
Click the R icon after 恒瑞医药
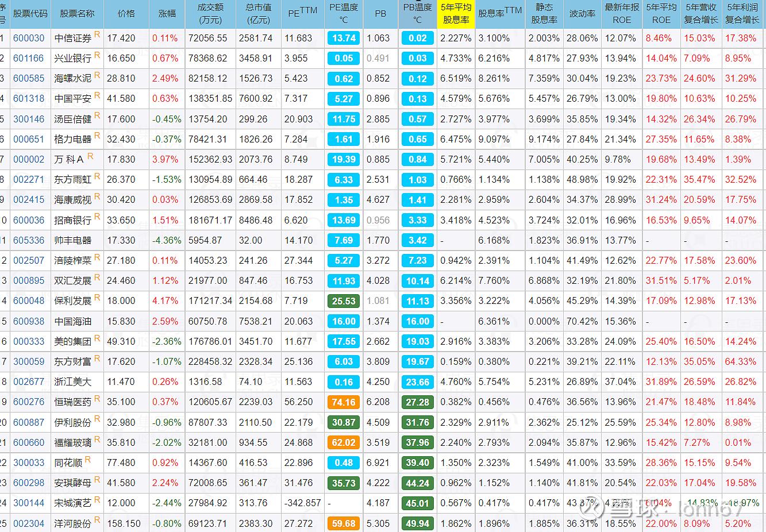point(97,399)
